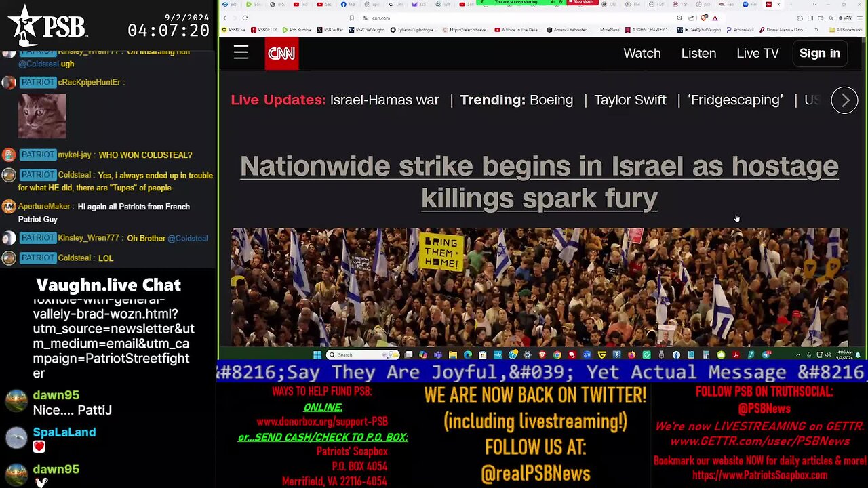Open the Watch section on CNN
868x488 pixels.
(642, 53)
